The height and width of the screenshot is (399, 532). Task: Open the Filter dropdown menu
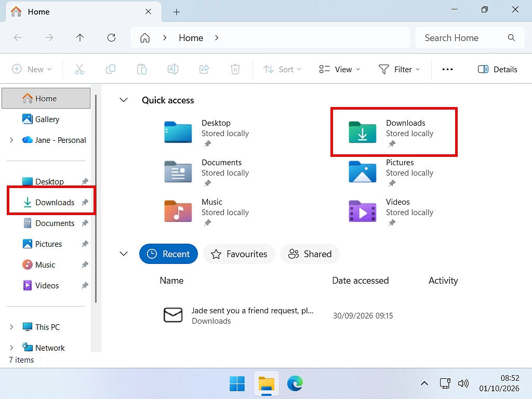(x=399, y=69)
